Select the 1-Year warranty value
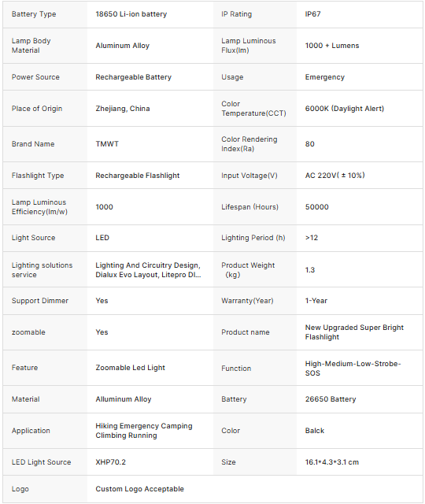Image resolution: width=425 pixels, height=504 pixels. (316, 301)
